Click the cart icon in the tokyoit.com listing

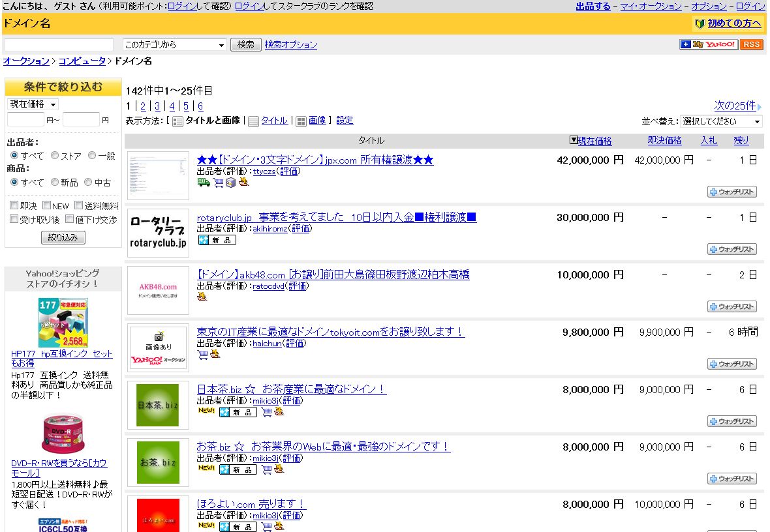click(202, 354)
